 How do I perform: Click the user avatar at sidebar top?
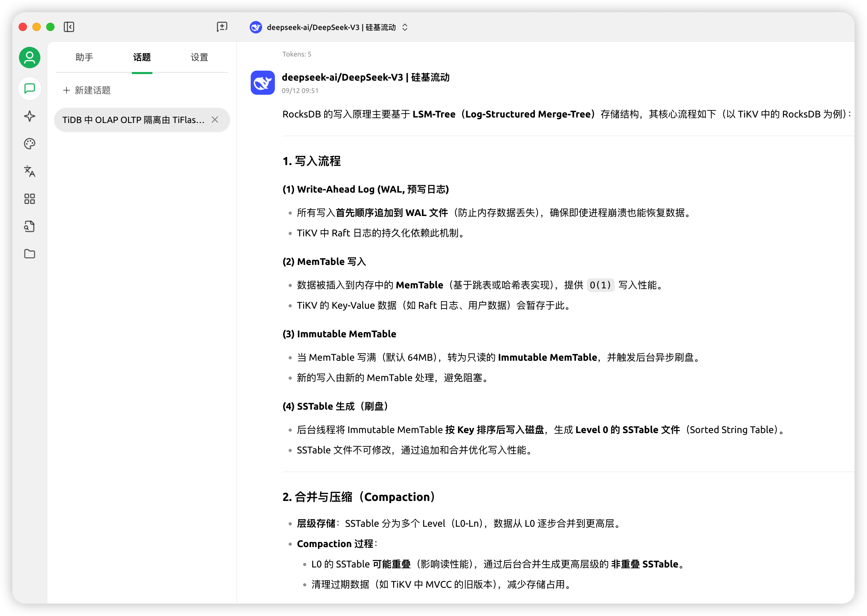[29, 57]
